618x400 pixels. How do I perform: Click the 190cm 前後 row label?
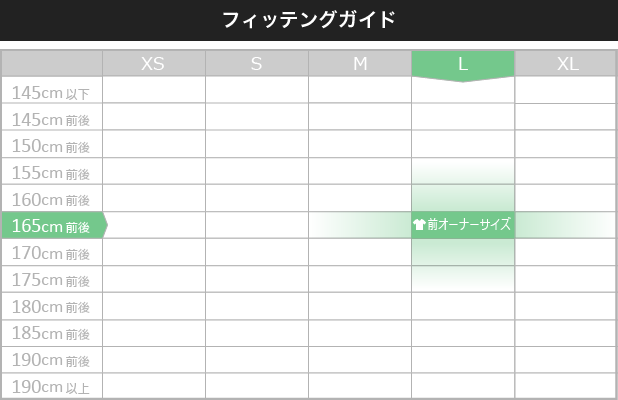52,360
